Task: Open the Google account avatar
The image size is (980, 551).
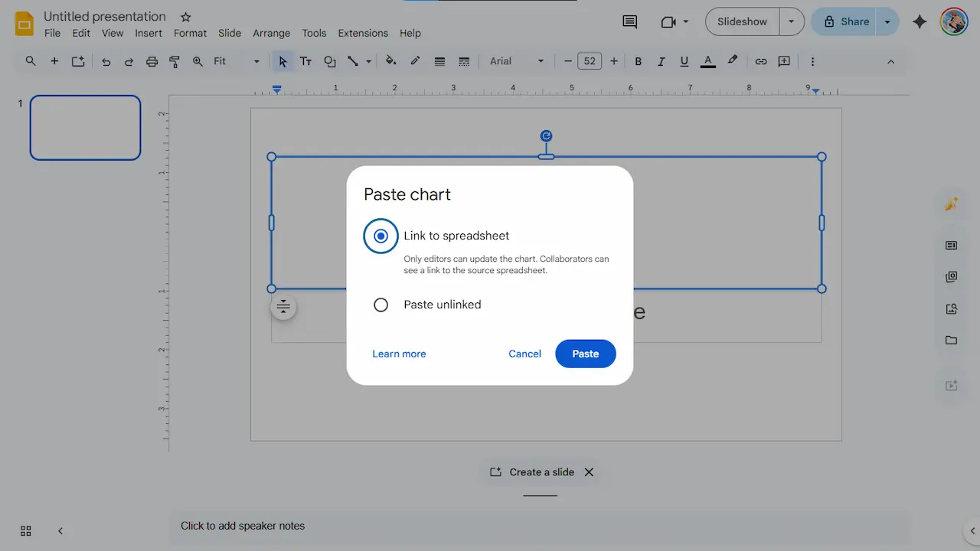Action: pos(954,21)
